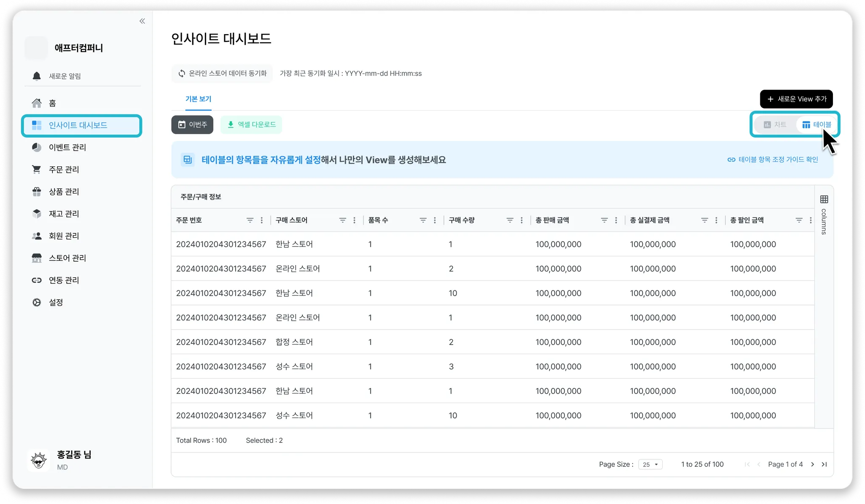Open the 이번주 date range picker

coord(192,125)
